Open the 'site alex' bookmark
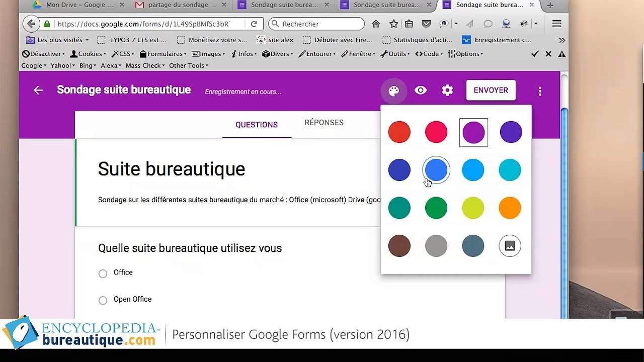The height and width of the screenshot is (362, 644). [x=275, y=40]
